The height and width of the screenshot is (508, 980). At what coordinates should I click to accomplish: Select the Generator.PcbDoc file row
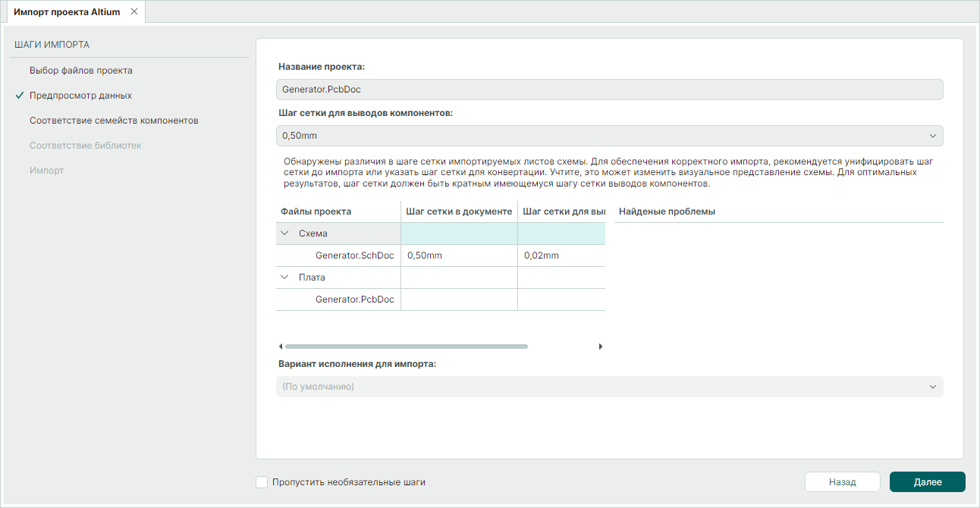click(354, 299)
